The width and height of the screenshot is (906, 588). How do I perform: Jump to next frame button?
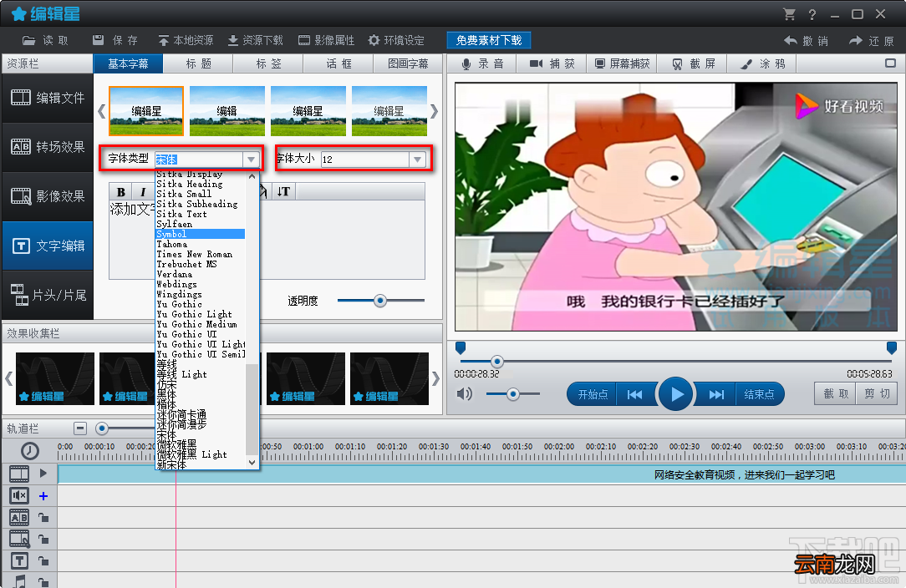pos(716,394)
